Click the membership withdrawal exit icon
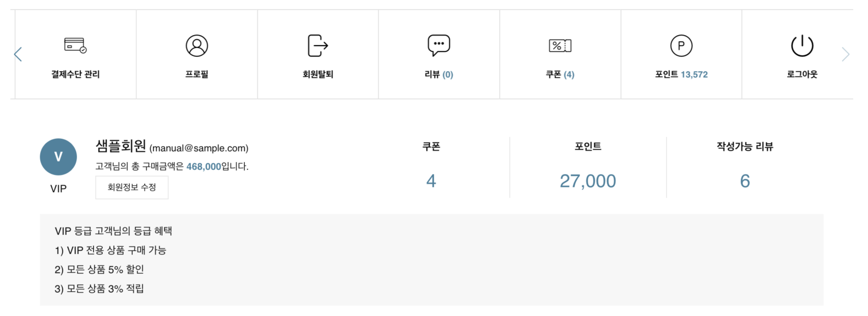 pos(318,45)
